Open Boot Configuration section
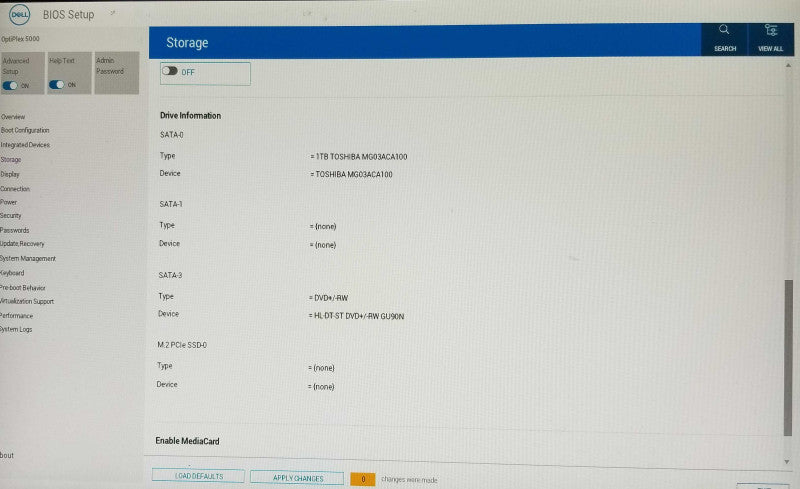Viewport: 800px width, 489px height. [x=25, y=131]
